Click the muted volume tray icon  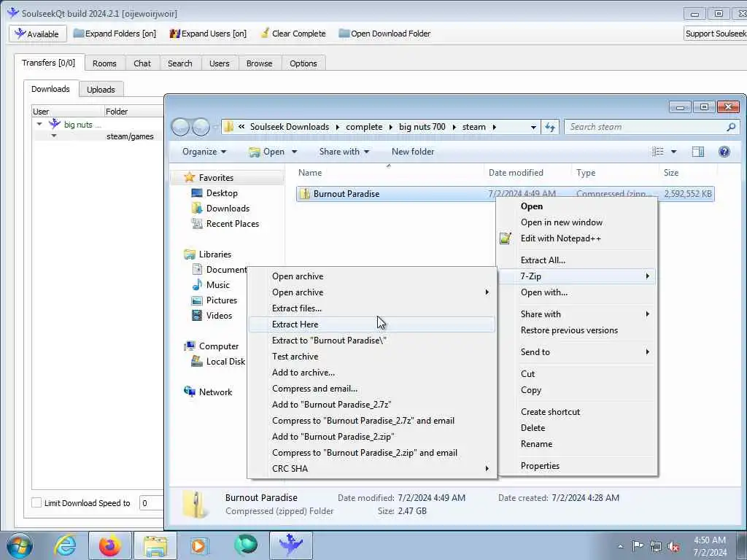pos(673,546)
